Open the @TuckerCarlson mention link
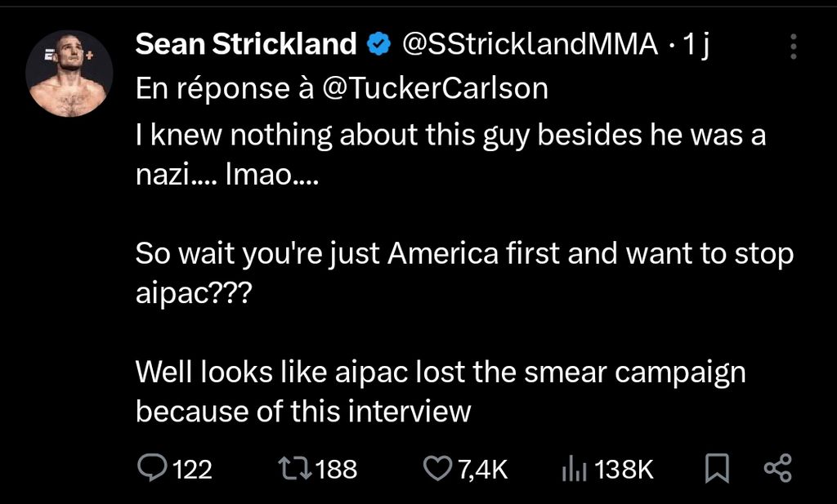This screenshot has width=837, height=504. click(436, 88)
